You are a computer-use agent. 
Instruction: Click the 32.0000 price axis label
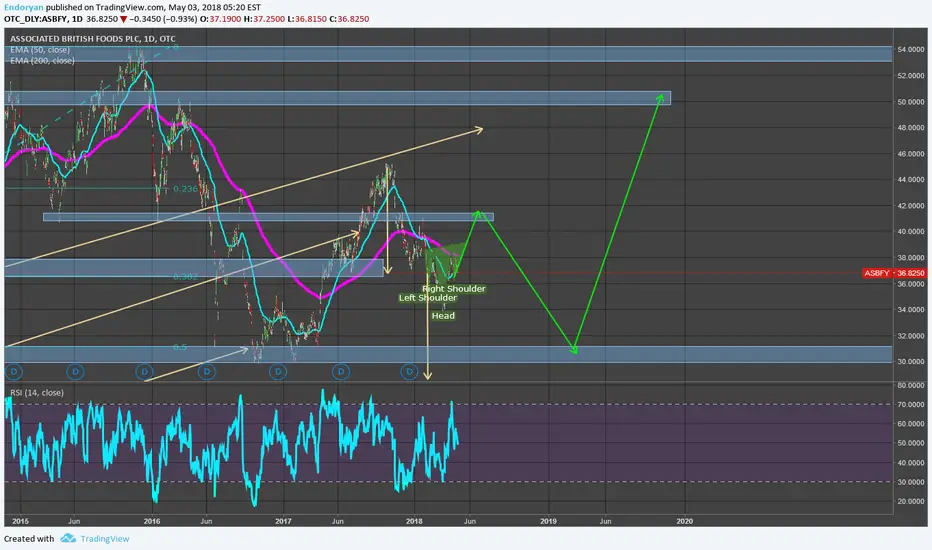(x=910, y=335)
